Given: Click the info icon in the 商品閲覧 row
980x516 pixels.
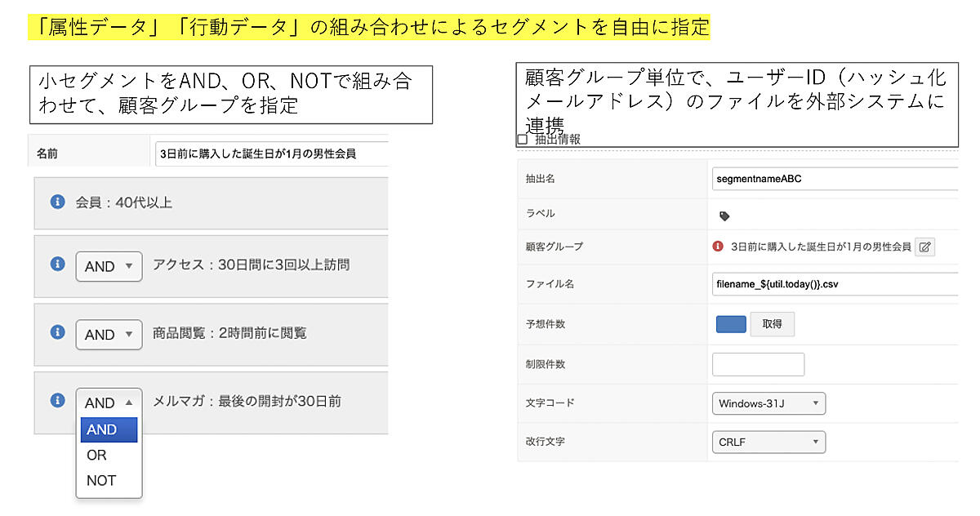Looking at the screenshot, I should pyautogui.click(x=57, y=332).
